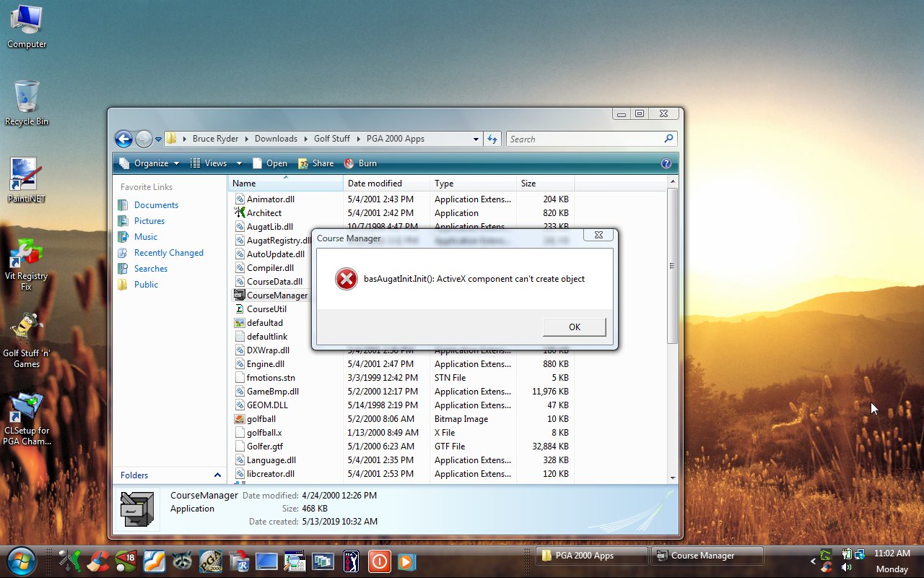Click Burn in the Explorer toolbar

click(x=360, y=163)
